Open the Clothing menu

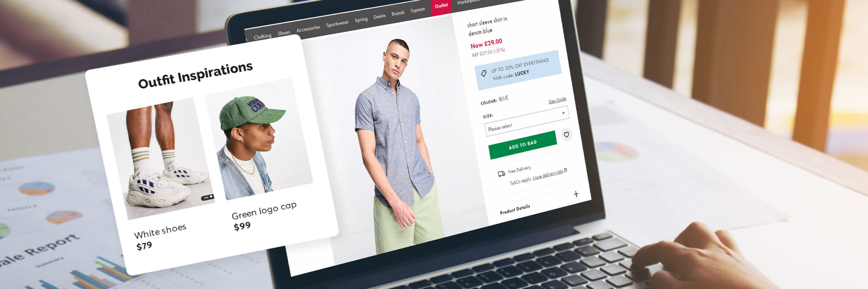(262, 37)
